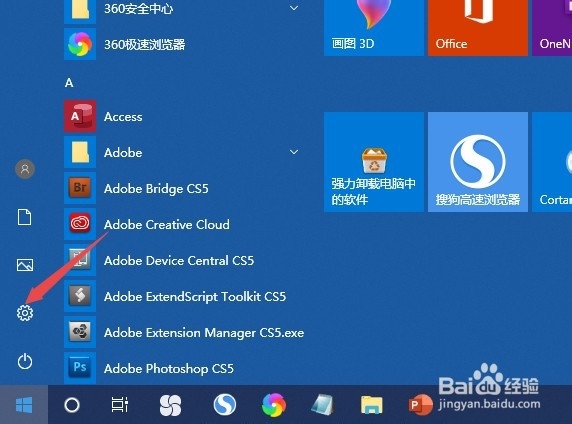Select the Access list entry text
Image resolution: width=572 pixels, height=424 pixels.
(123, 117)
